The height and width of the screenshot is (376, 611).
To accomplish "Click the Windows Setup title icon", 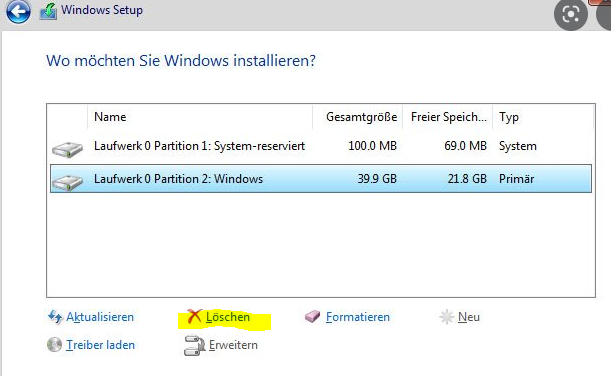I will (x=48, y=11).
